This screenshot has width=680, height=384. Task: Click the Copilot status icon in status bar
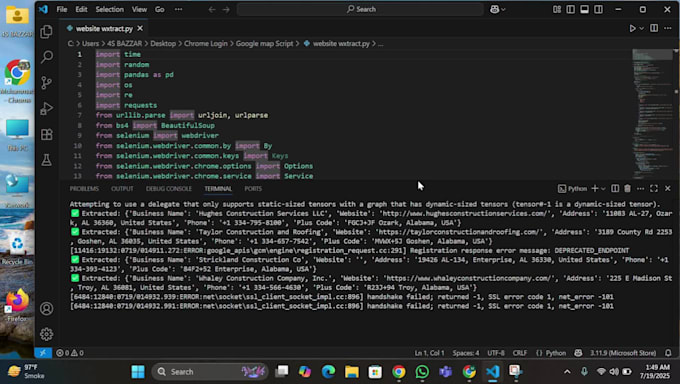[x=578, y=353]
